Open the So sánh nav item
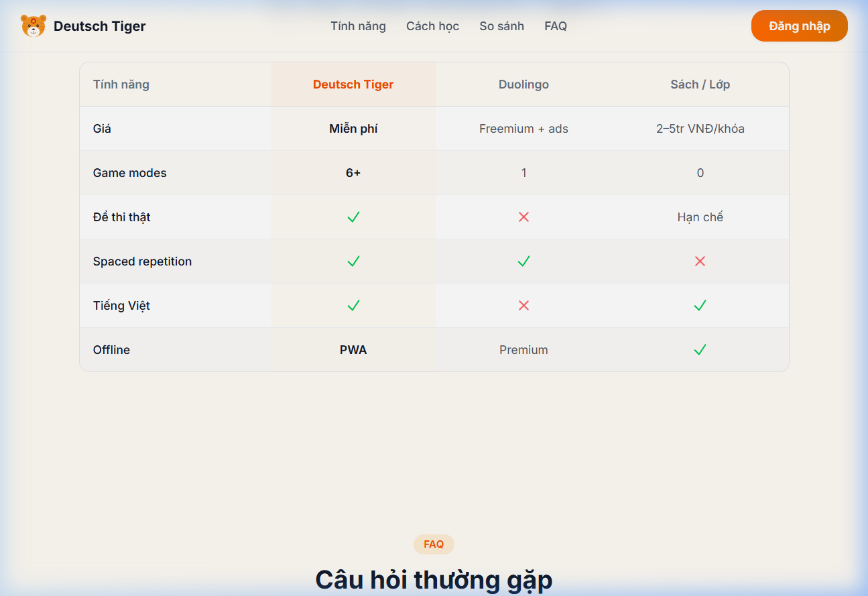Screen dimensions: 868x596 [x=501, y=26]
